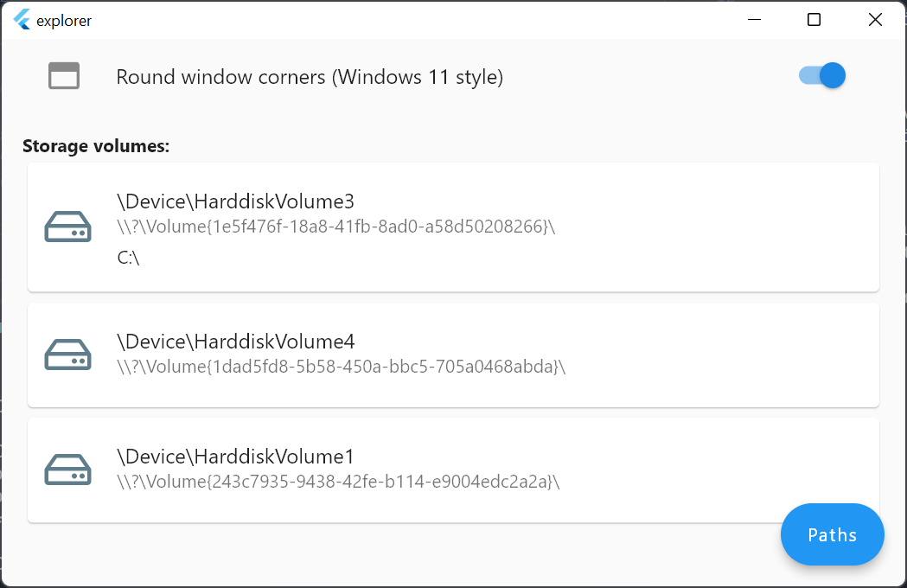Select the HarddiskVolume4 entry
Image resolution: width=907 pixels, height=588 pixels.
tap(233, 341)
